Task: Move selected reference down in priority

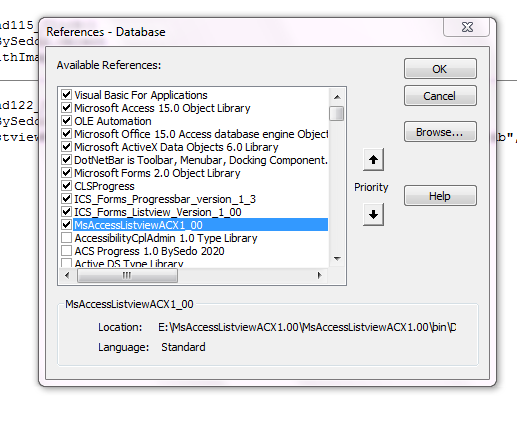Action: [x=373, y=214]
